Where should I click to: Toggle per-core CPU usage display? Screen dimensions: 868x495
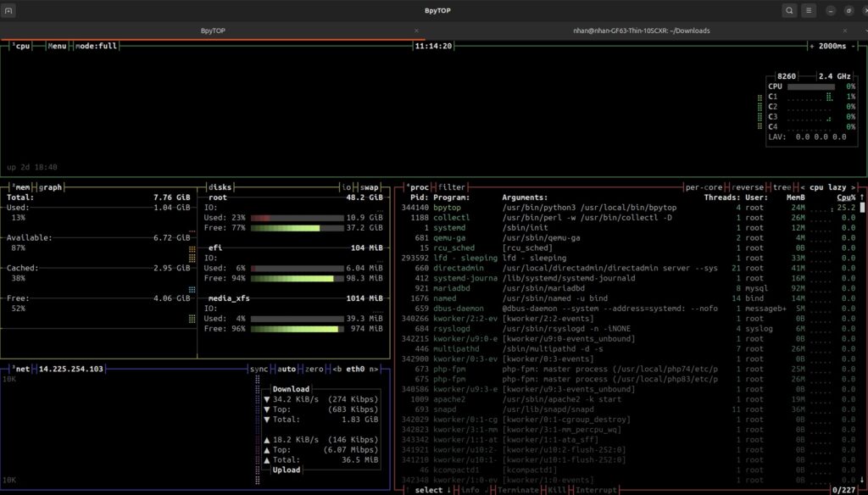pos(704,186)
